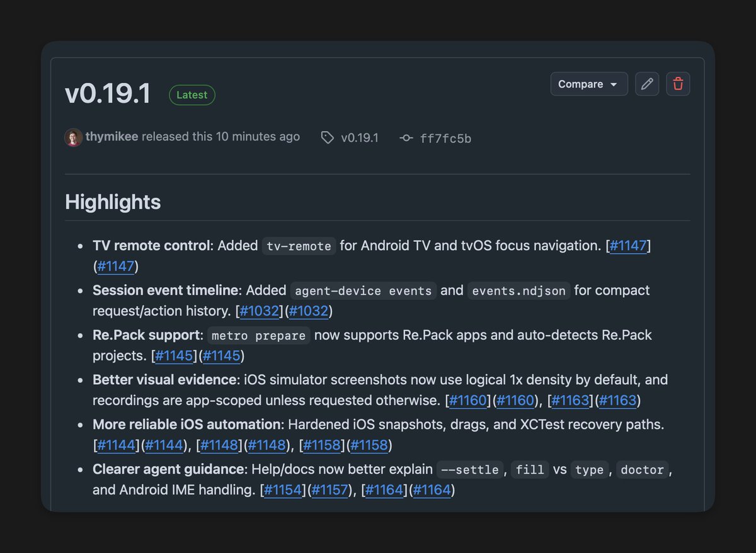The height and width of the screenshot is (553, 756).
Task: Open bracketed #1163 link
Action: [570, 400]
